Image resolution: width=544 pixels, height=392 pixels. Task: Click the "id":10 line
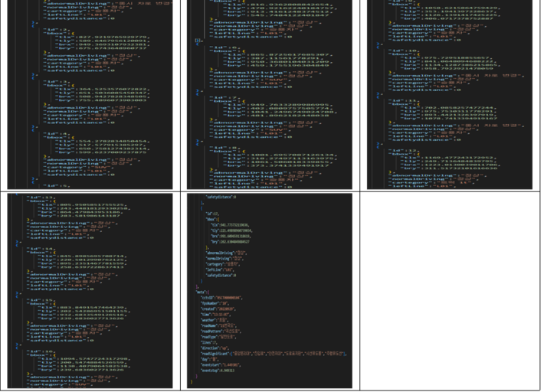point(404,51)
